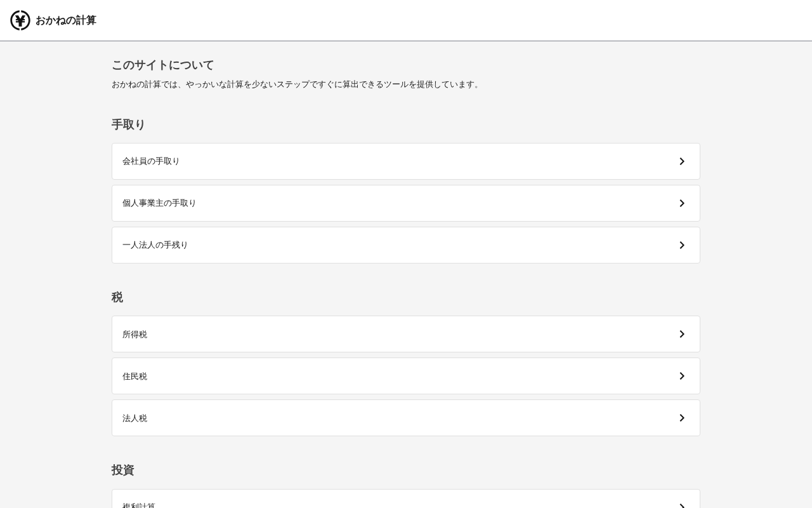812x508 pixels.
Task: Open 個人事業主の手取り calculator
Action: pos(159,203)
